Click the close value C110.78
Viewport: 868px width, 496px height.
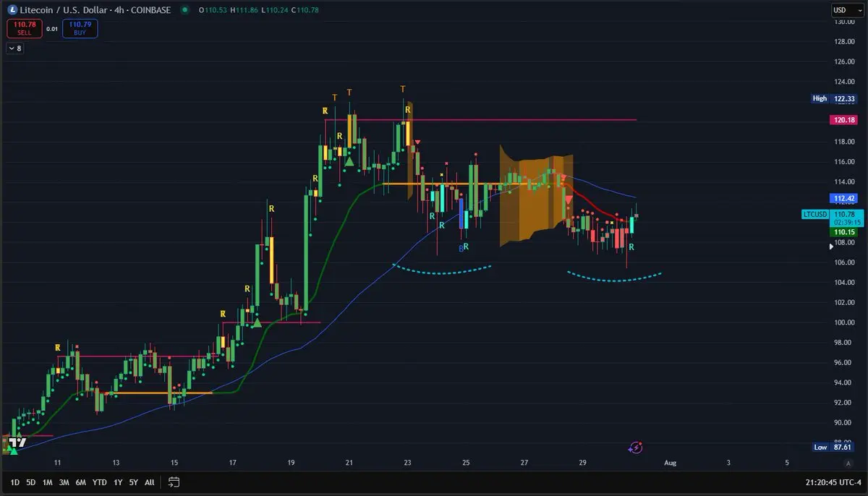pyautogui.click(x=305, y=10)
